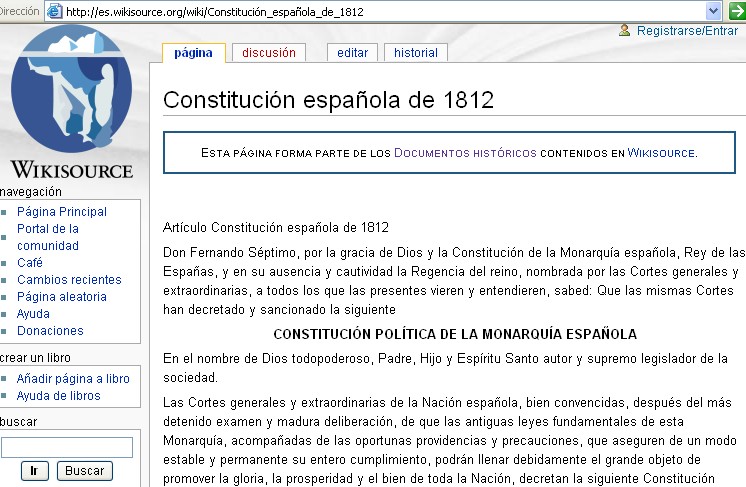The image size is (746, 487).
Task: Open Cambios recientes
Action: point(69,280)
